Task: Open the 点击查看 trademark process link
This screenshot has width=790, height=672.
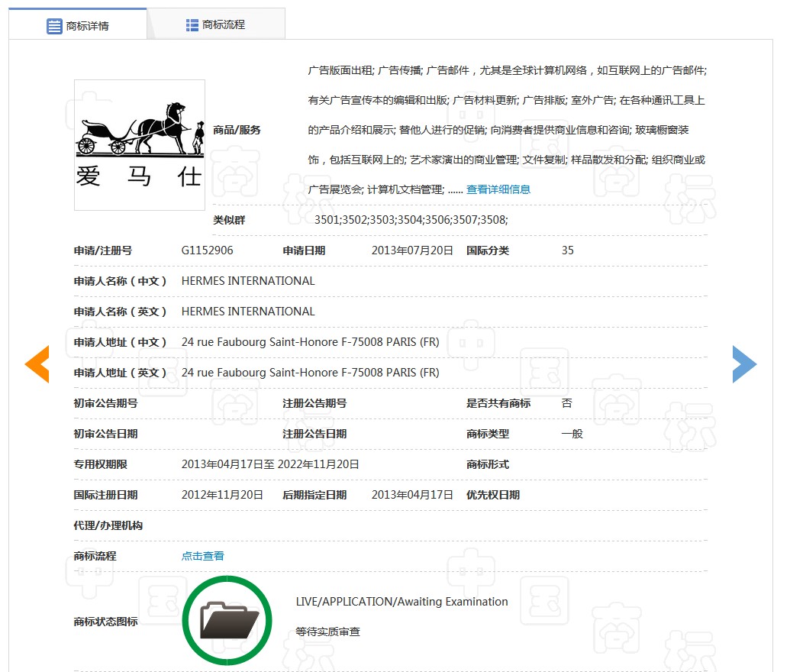Action: [202, 556]
